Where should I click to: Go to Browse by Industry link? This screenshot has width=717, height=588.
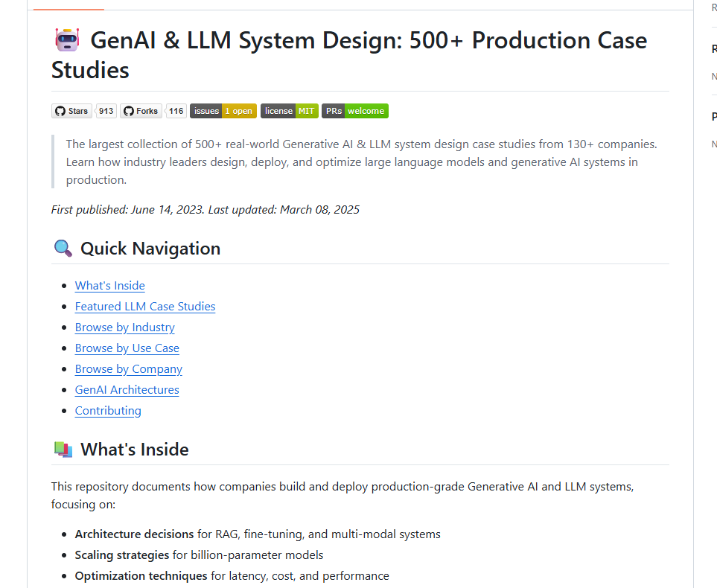[x=125, y=327]
